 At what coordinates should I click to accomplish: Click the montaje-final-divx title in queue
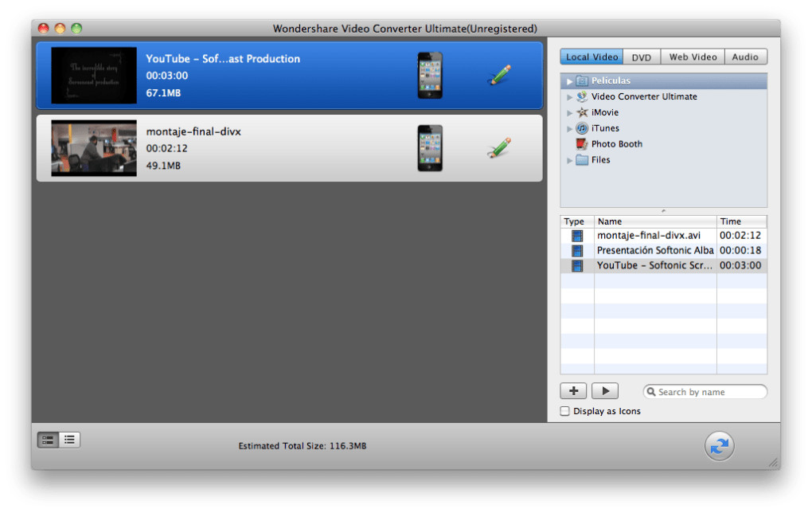[x=193, y=131]
